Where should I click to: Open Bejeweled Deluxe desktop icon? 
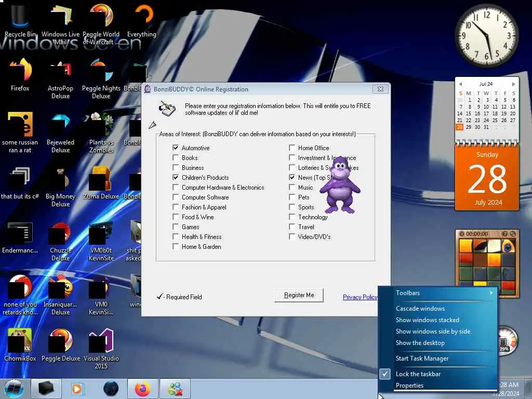(x=60, y=133)
